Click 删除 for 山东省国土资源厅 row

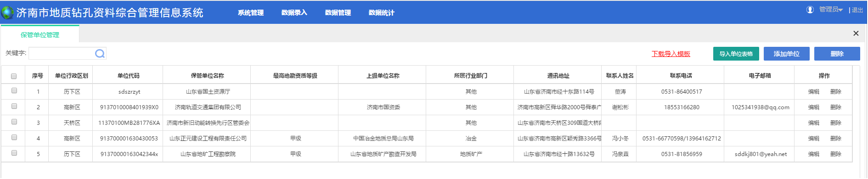[x=836, y=92]
